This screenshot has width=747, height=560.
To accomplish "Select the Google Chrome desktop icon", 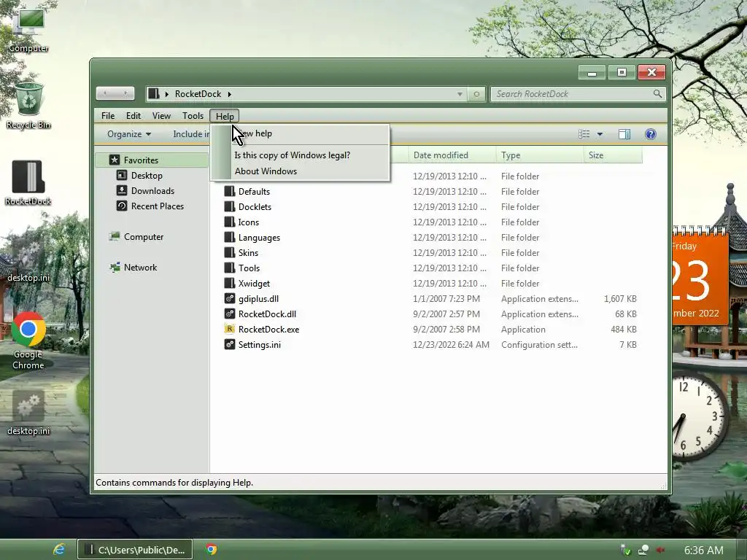I will [28, 341].
